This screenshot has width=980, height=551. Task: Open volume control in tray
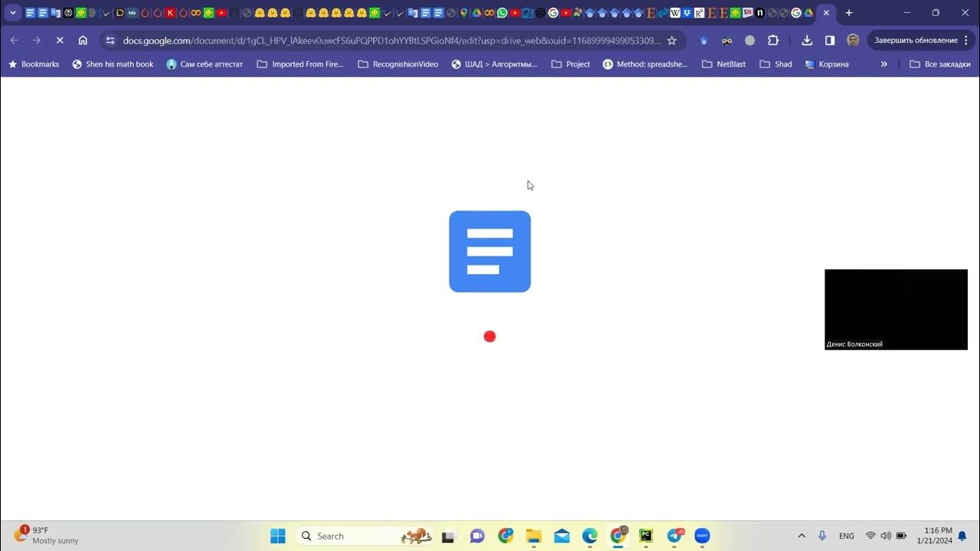point(886,536)
